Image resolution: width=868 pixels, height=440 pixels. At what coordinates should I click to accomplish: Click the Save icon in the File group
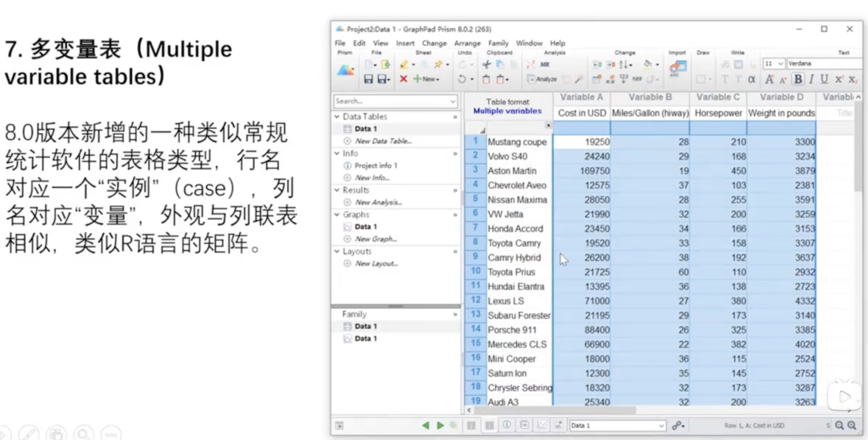[369, 79]
